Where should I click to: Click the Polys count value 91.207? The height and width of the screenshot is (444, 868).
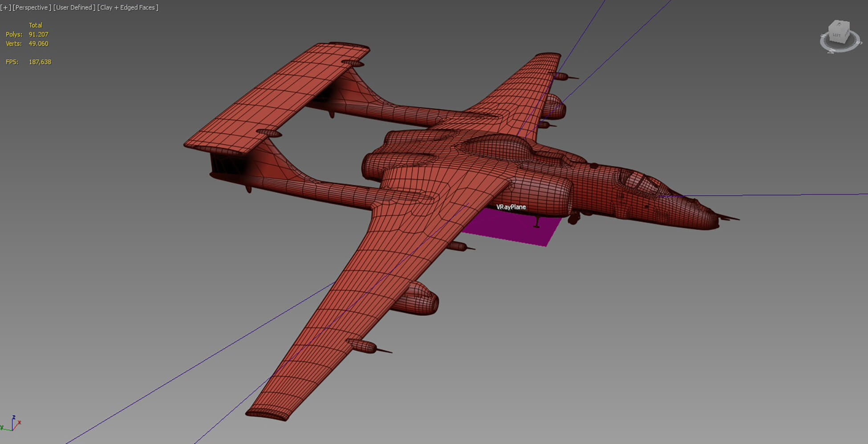click(38, 34)
